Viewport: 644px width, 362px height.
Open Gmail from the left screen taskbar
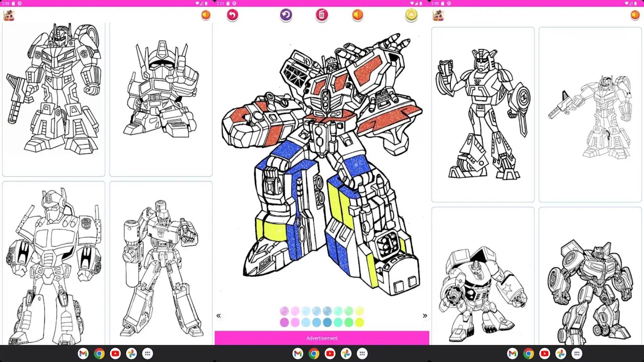tap(83, 354)
